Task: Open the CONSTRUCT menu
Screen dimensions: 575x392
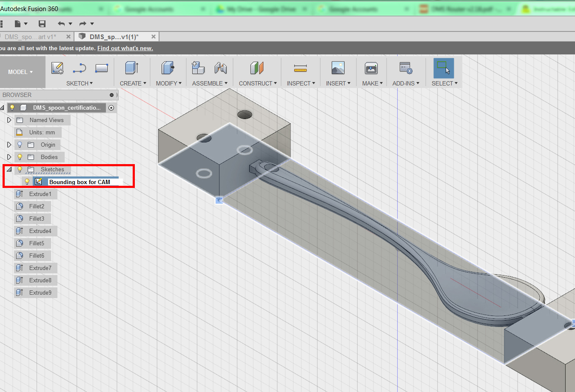Action: coord(258,83)
